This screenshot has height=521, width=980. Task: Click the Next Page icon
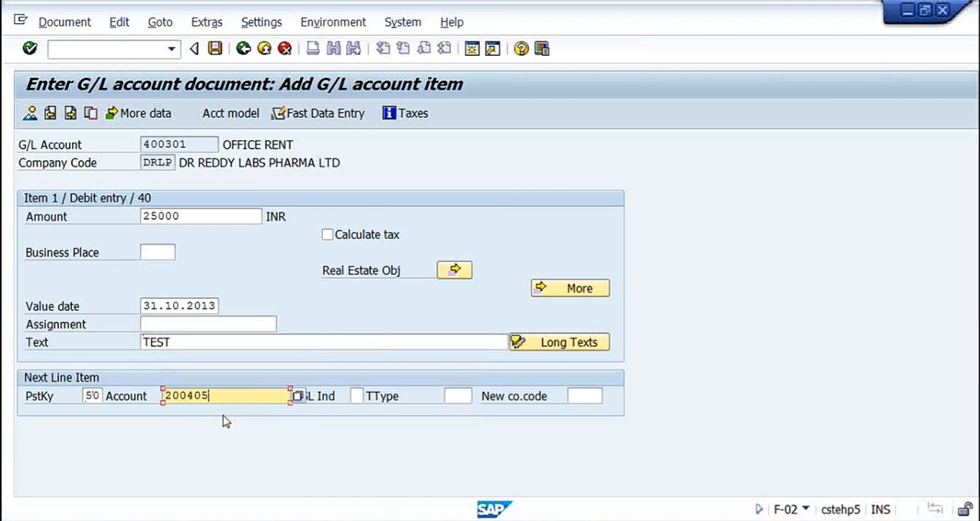[x=423, y=48]
